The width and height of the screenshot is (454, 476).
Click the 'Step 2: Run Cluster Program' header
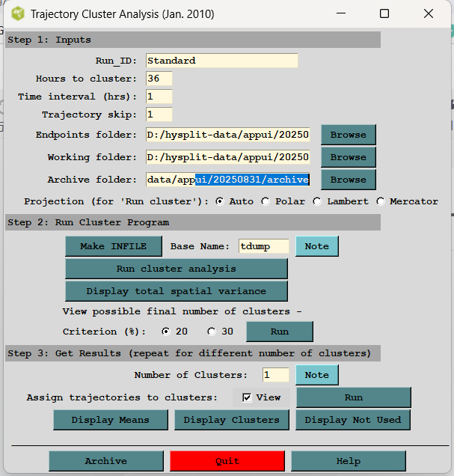click(88, 222)
